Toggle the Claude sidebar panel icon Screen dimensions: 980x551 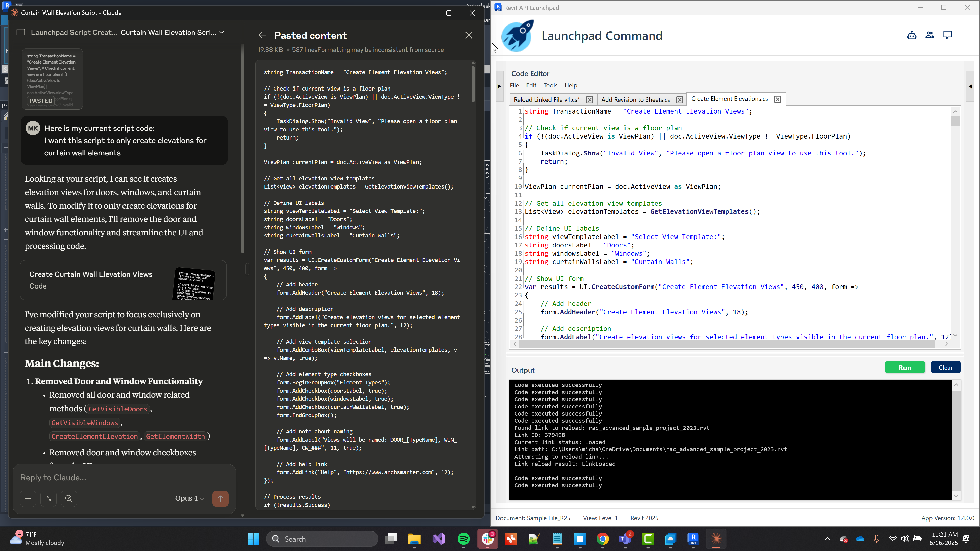click(21, 32)
